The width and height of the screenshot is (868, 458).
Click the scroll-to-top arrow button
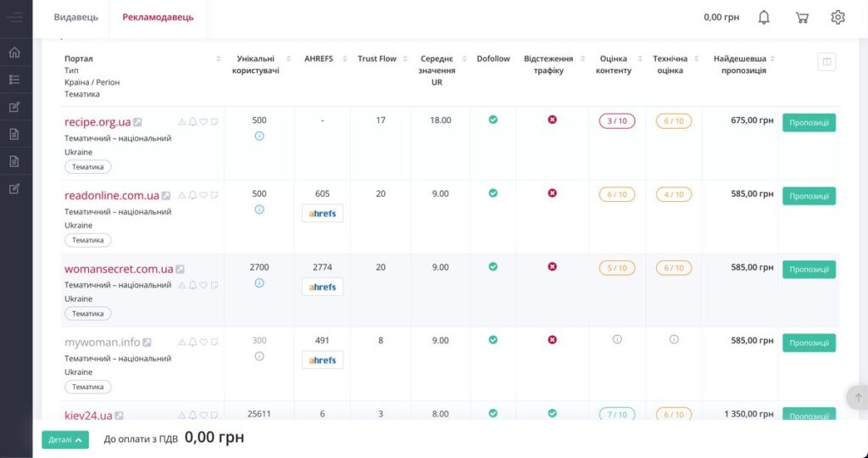(x=856, y=397)
